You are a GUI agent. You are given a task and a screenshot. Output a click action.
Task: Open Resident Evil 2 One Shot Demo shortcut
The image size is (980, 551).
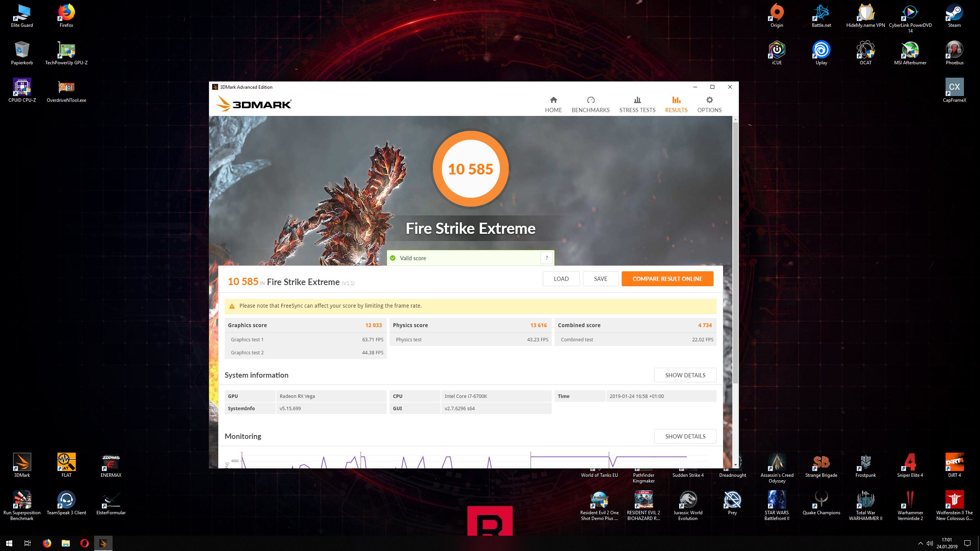click(599, 506)
